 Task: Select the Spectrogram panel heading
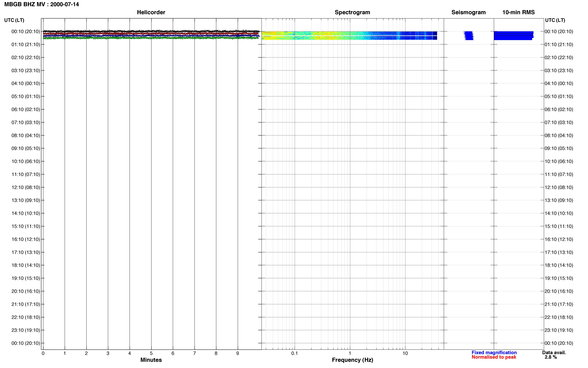point(352,12)
